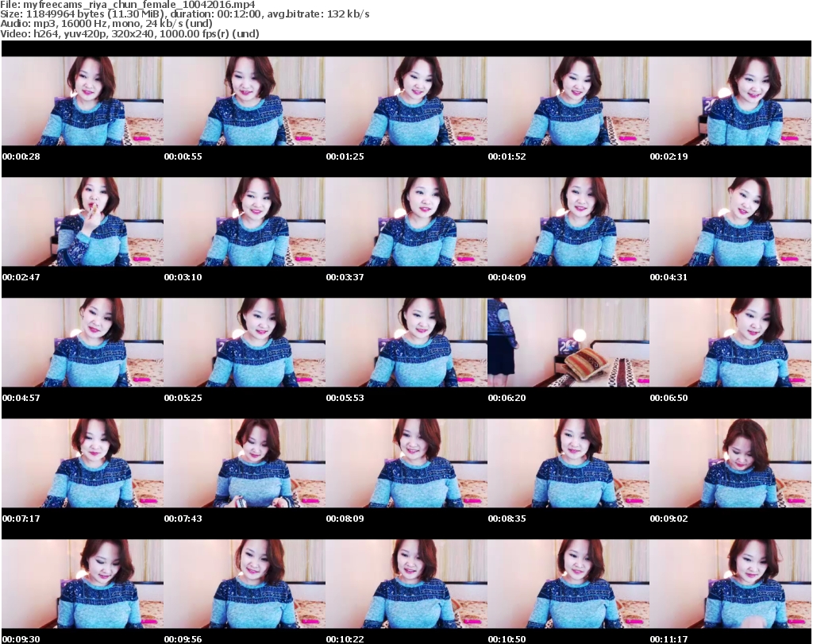
Task: Open the frame above timestamp 00:03:10
Action: pyautogui.click(x=245, y=222)
